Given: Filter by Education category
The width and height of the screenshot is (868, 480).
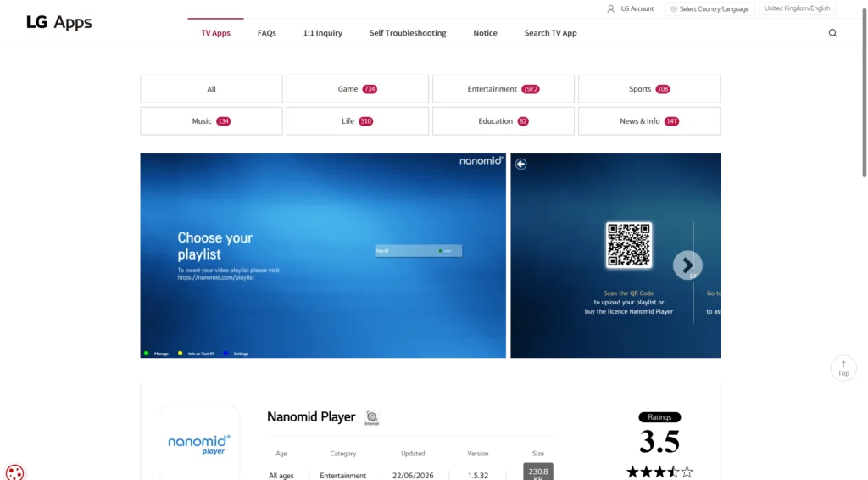Looking at the screenshot, I should point(504,120).
